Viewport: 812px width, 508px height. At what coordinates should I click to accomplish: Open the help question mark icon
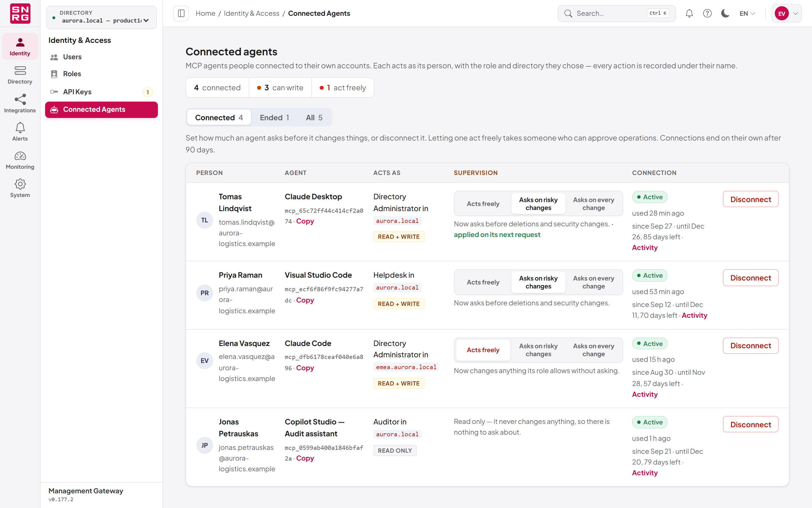coord(707,14)
